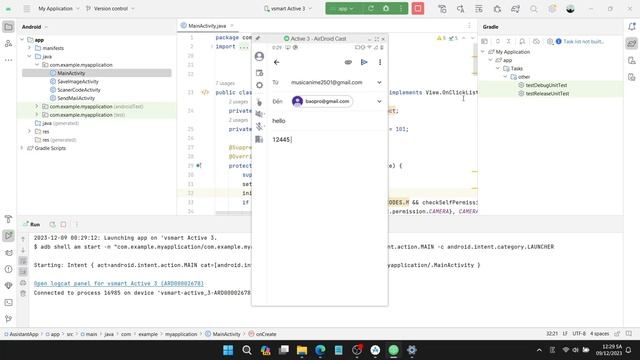The image size is (640, 360).
Task: Open the Project tool window icon
Action: pos(8,27)
